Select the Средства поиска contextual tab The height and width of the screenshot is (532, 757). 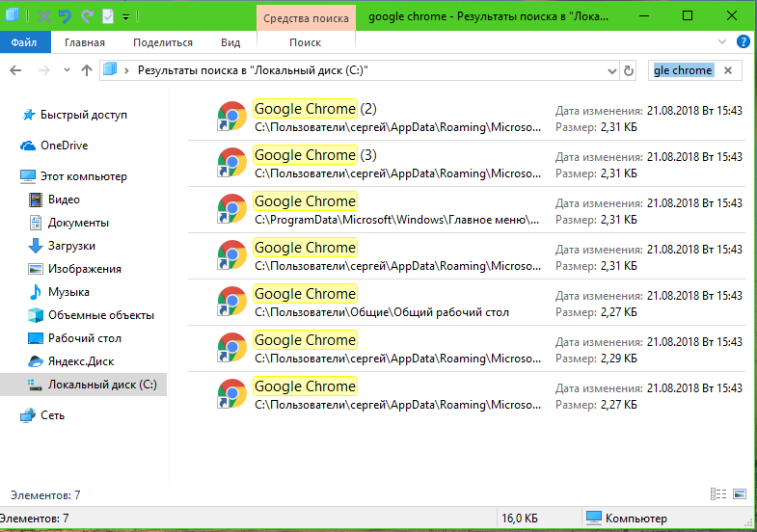[x=306, y=18]
